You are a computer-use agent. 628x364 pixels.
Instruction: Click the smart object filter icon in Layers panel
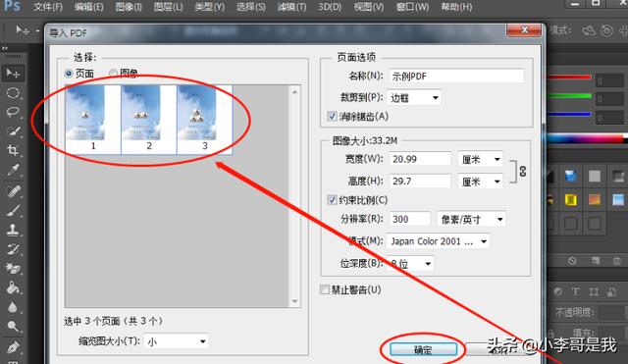pyautogui.click(x=611, y=291)
